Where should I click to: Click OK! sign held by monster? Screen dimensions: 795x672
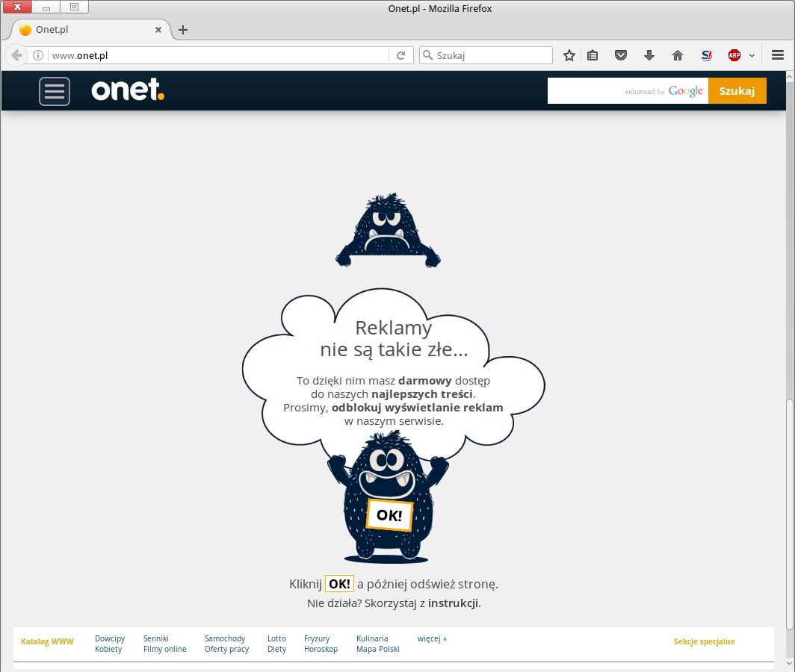coord(389,515)
